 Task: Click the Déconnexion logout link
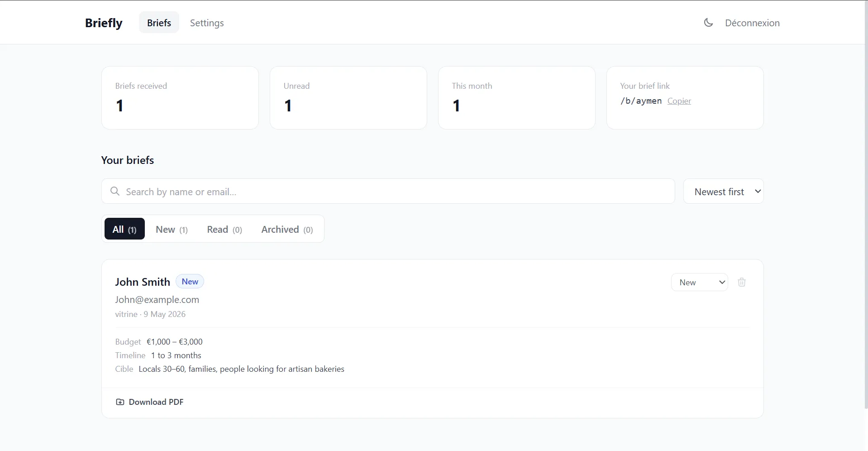pyautogui.click(x=752, y=23)
